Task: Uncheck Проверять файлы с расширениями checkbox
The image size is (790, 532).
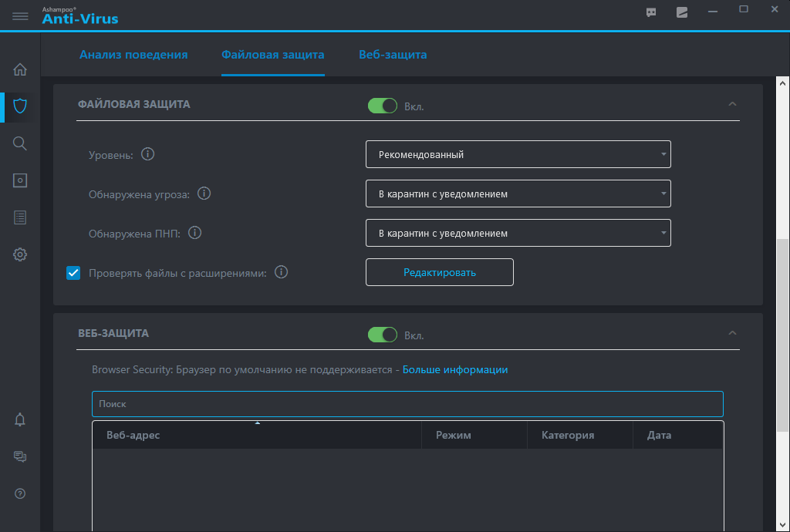Action: pyautogui.click(x=73, y=272)
